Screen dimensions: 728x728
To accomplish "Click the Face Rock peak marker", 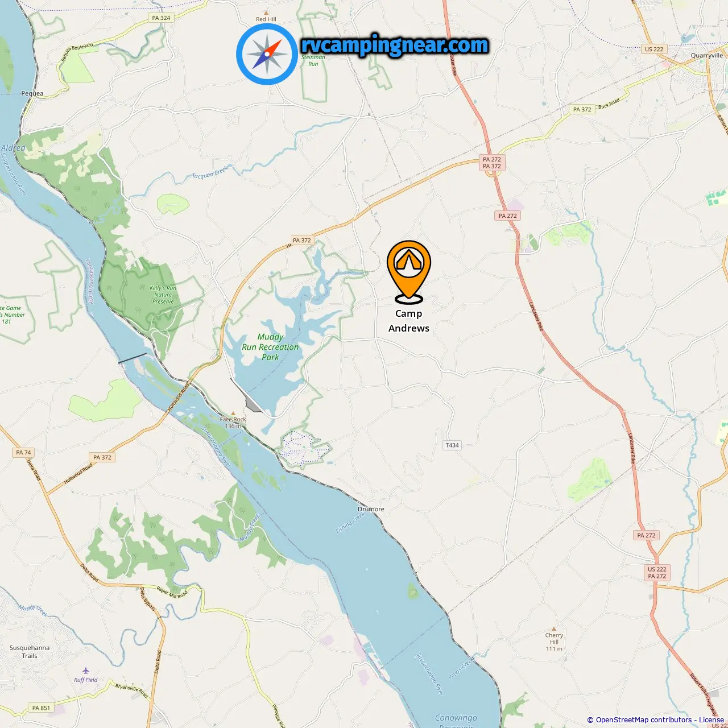I will coord(233,413).
